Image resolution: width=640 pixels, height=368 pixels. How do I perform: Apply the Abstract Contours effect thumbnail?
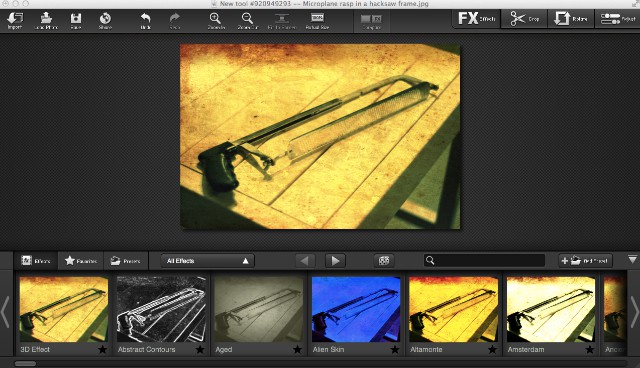[161, 309]
